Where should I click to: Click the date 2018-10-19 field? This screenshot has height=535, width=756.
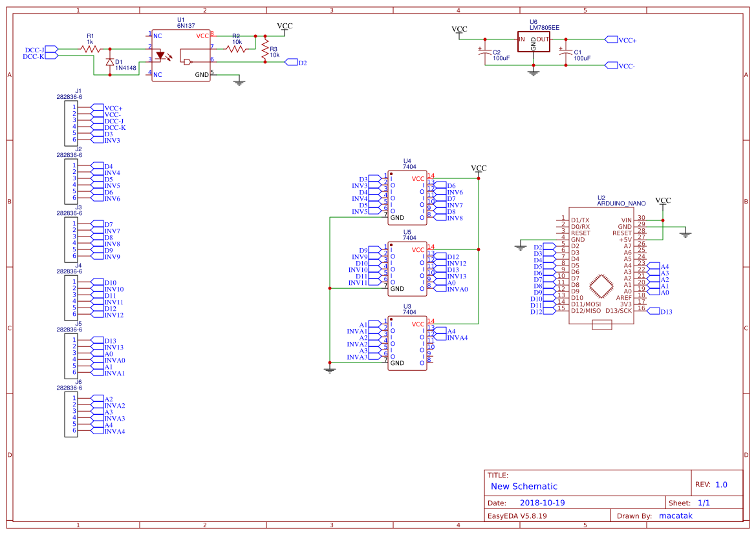pyautogui.click(x=542, y=502)
